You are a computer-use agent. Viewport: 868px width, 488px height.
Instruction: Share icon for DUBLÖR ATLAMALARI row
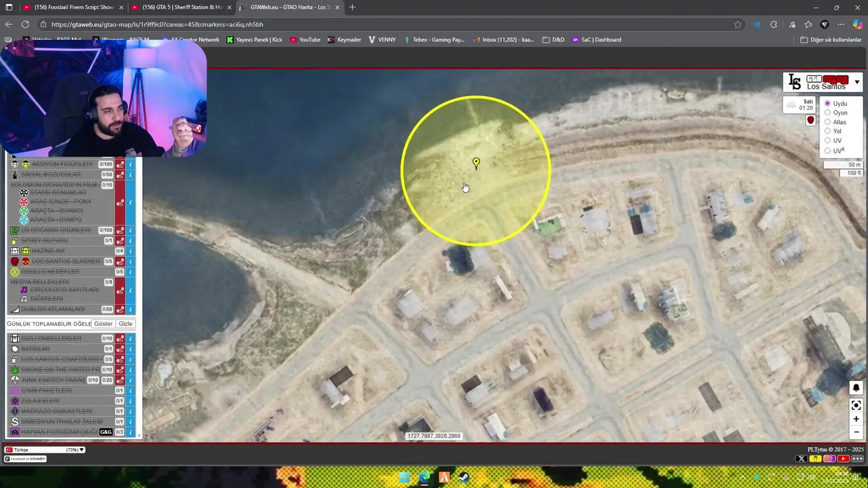(x=120, y=309)
